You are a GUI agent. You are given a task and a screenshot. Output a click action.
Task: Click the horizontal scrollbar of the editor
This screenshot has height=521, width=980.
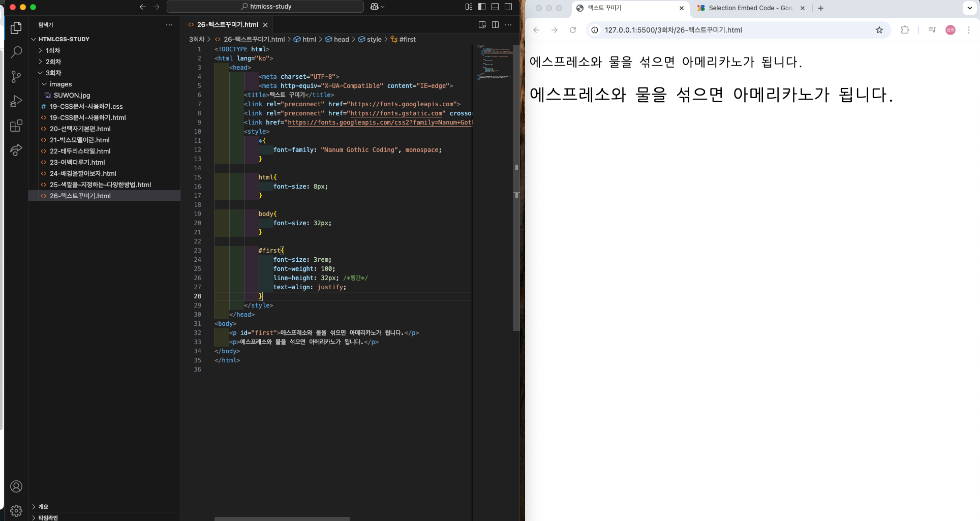(282, 518)
